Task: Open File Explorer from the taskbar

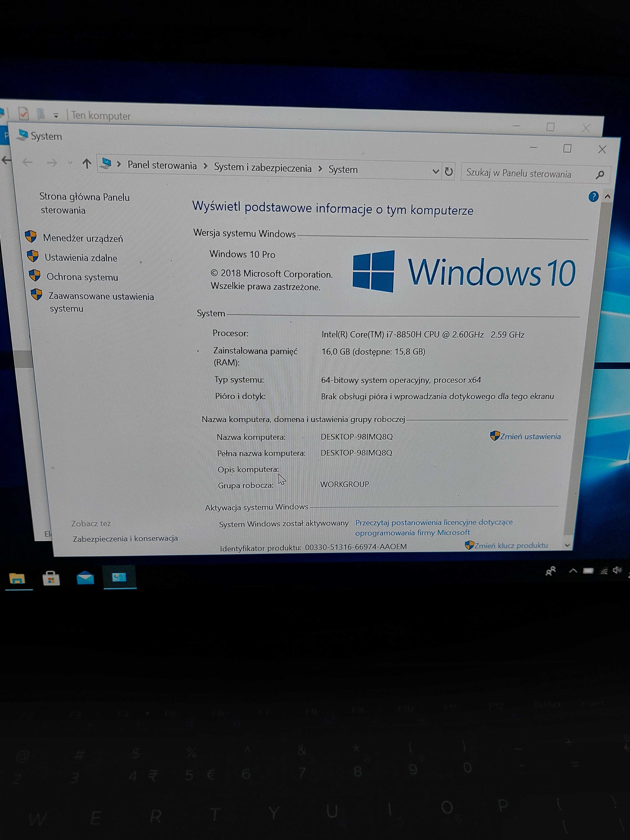Action: pos(17,579)
